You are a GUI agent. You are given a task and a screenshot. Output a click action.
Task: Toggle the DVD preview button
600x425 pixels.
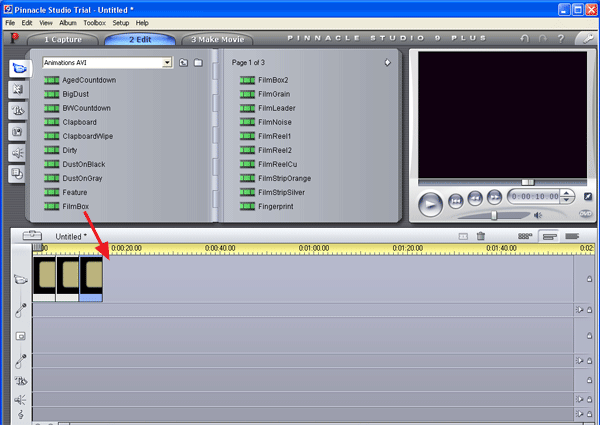point(585,213)
